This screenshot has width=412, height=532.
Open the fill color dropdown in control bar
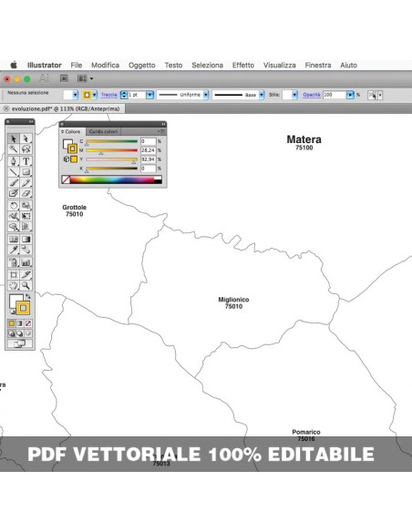click(x=76, y=95)
